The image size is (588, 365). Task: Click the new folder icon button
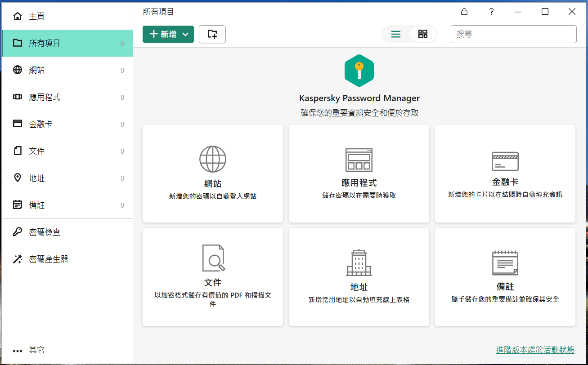click(x=212, y=34)
